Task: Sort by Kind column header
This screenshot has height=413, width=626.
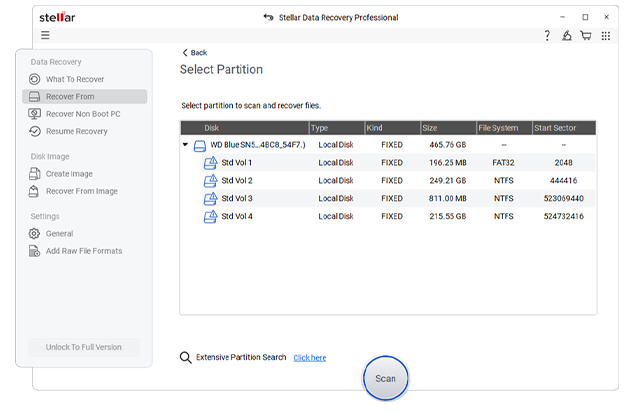Action: coord(392,128)
